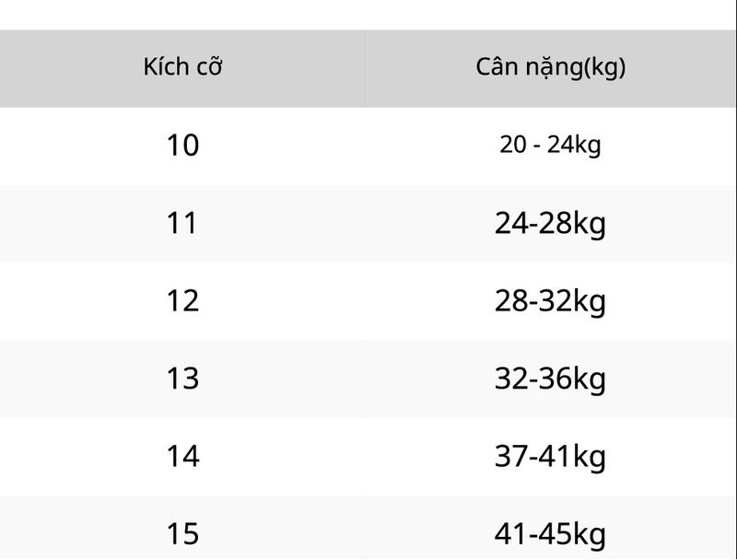Click the gray header row divider
Image resolution: width=737 pixels, height=560 pixels.
pyautogui.click(x=365, y=68)
